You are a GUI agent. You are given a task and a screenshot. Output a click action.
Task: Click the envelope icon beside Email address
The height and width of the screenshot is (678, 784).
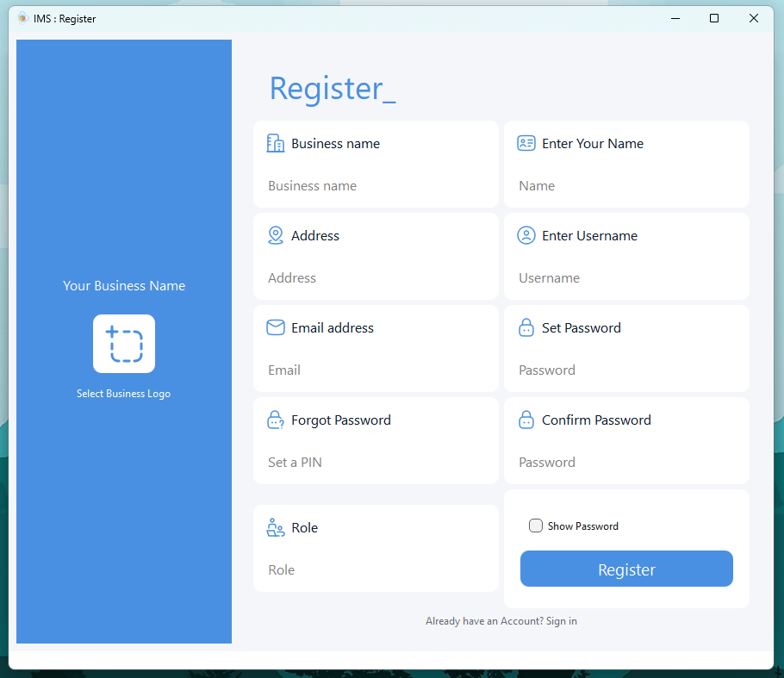point(276,327)
